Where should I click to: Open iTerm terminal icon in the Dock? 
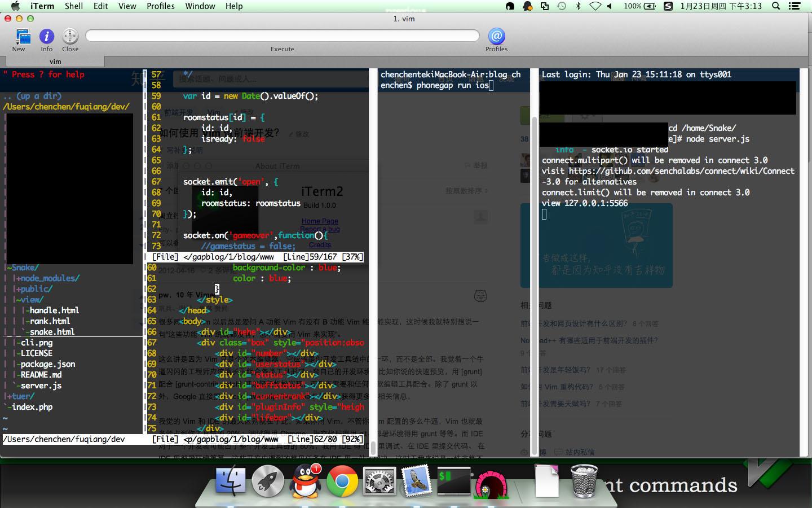coord(454,481)
